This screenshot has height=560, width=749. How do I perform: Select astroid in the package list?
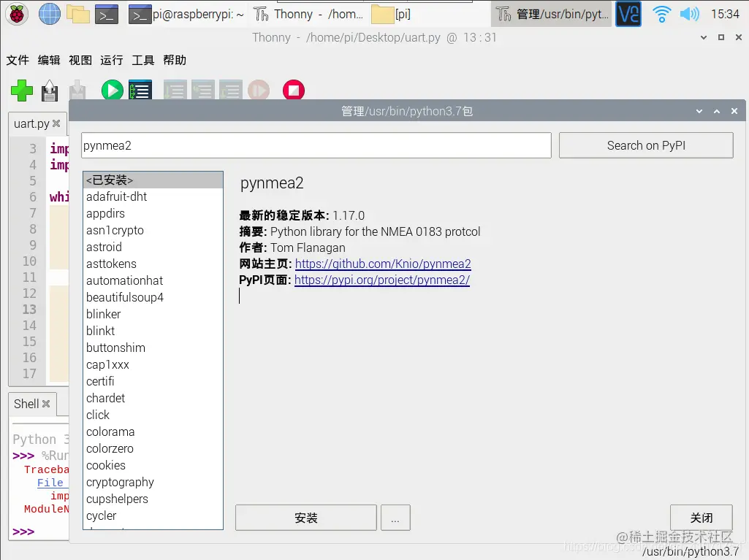[x=153, y=247]
